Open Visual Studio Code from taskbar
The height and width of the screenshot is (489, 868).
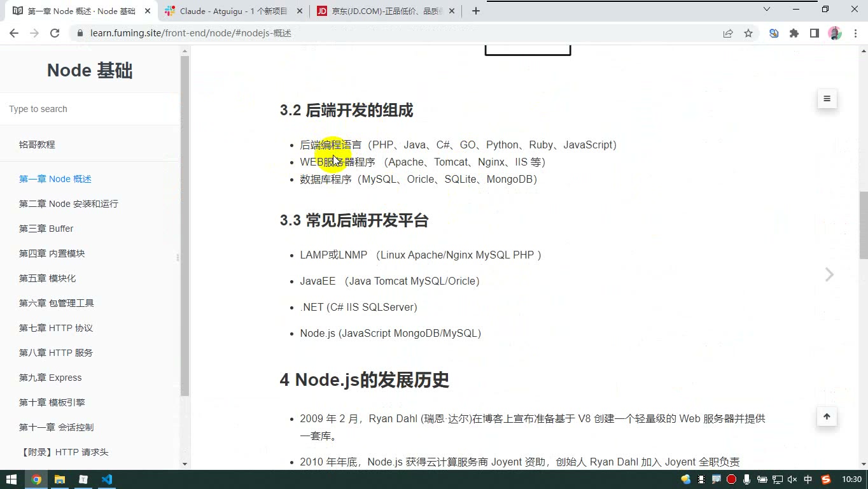coord(107,479)
